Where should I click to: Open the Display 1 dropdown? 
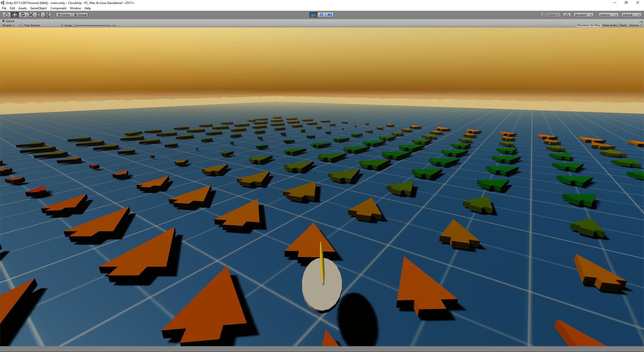click(x=12, y=25)
